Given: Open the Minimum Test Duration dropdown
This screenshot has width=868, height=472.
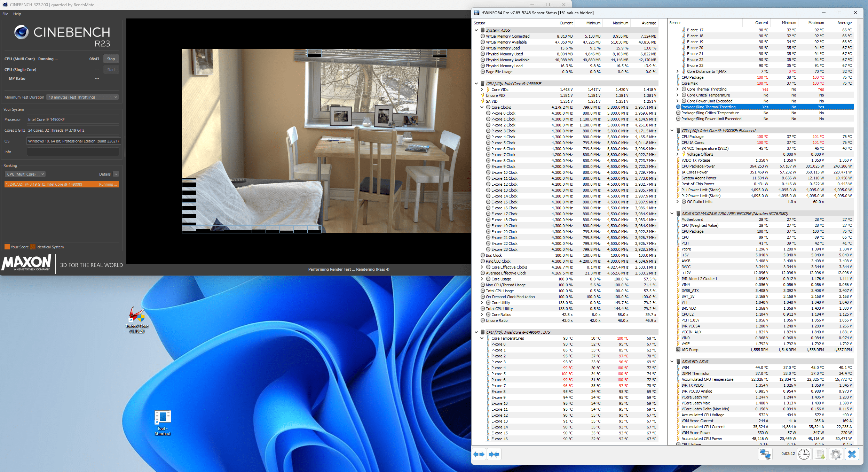Looking at the screenshot, I should (82, 97).
